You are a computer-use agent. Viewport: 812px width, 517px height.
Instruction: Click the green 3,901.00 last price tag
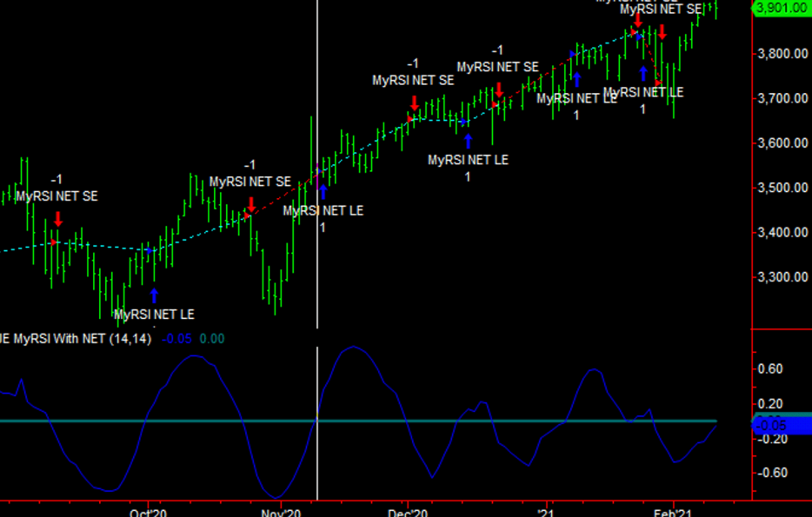pyautogui.click(x=779, y=9)
